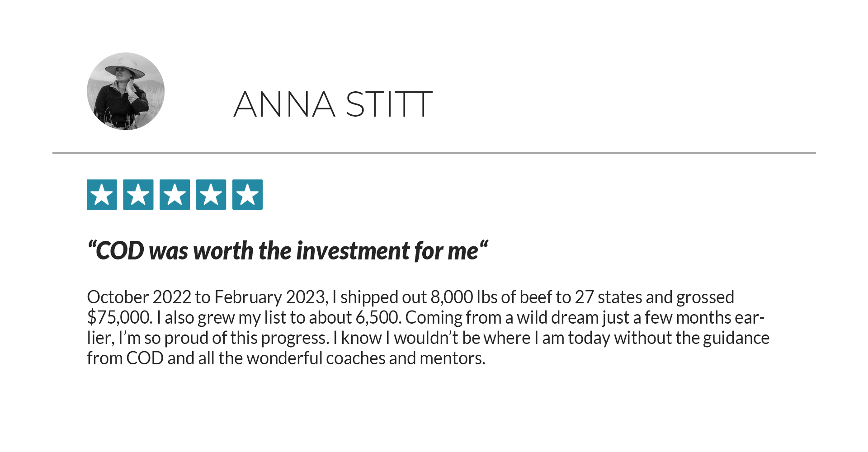
Task: Select the third star in rating
Action: click(175, 195)
